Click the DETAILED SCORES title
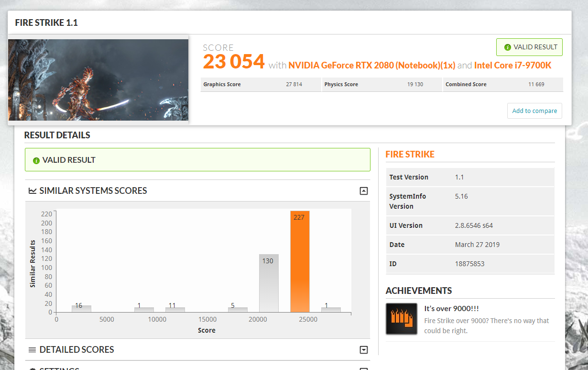Viewport: 588px width, 370px height. click(77, 349)
